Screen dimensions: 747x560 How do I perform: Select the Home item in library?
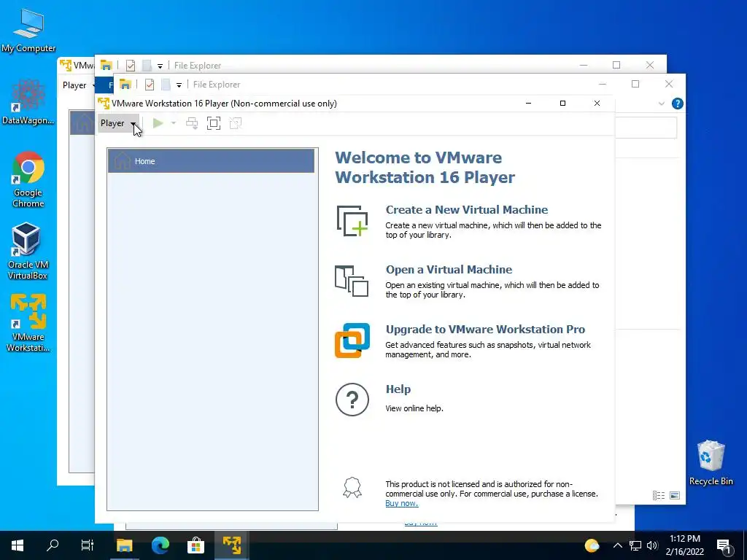point(211,161)
